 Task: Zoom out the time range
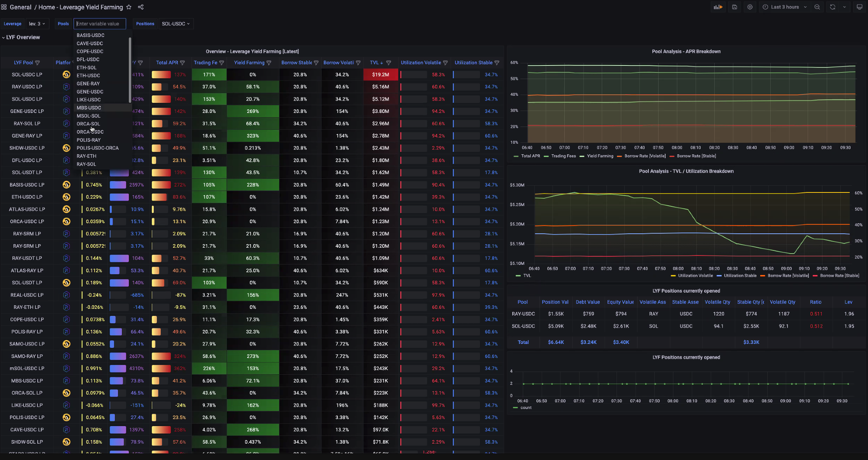point(817,7)
